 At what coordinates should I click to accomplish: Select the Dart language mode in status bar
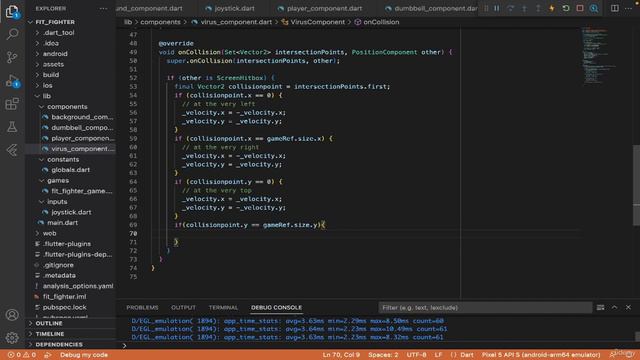point(467,355)
